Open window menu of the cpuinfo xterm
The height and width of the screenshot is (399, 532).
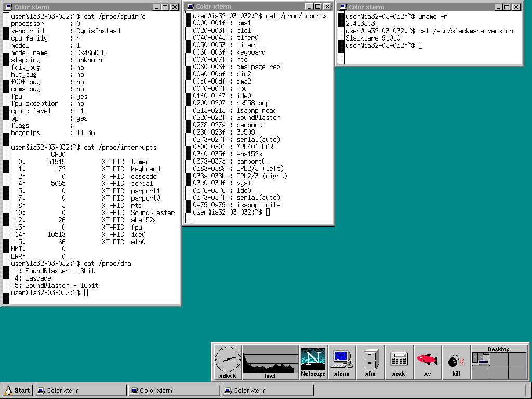pos(6,7)
